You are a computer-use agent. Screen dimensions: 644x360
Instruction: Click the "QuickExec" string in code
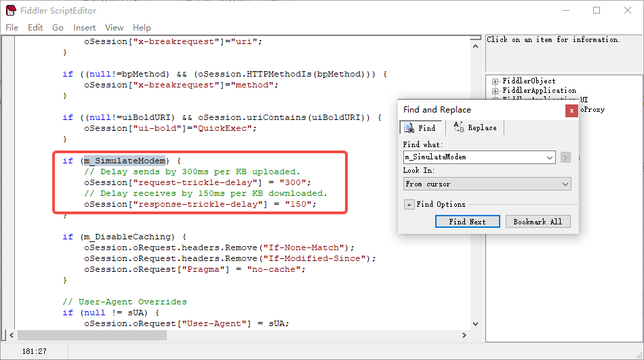coord(222,128)
